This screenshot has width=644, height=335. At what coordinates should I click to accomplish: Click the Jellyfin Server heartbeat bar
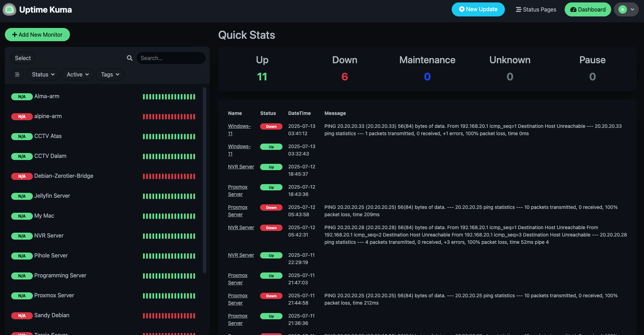169,196
